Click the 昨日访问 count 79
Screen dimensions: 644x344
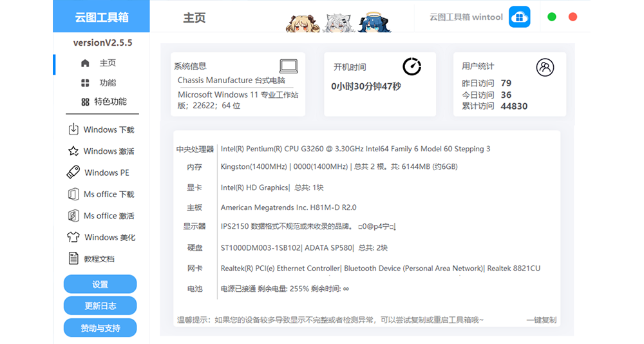[x=506, y=83]
